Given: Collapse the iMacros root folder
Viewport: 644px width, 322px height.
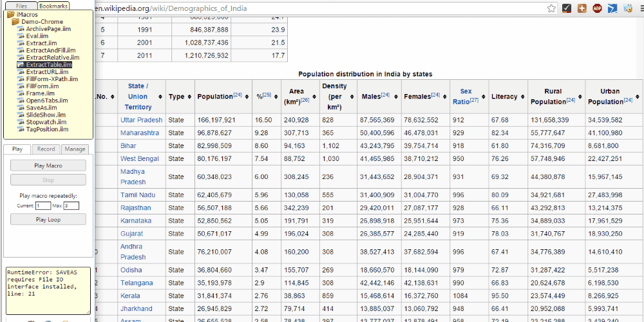Looking at the screenshot, I should (x=11, y=15).
